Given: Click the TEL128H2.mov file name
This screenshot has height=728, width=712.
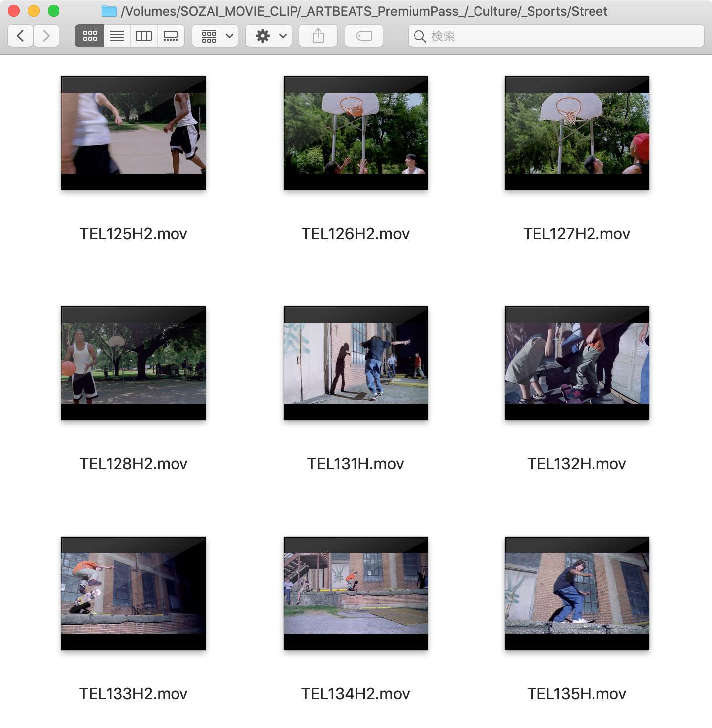Looking at the screenshot, I should click(133, 464).
